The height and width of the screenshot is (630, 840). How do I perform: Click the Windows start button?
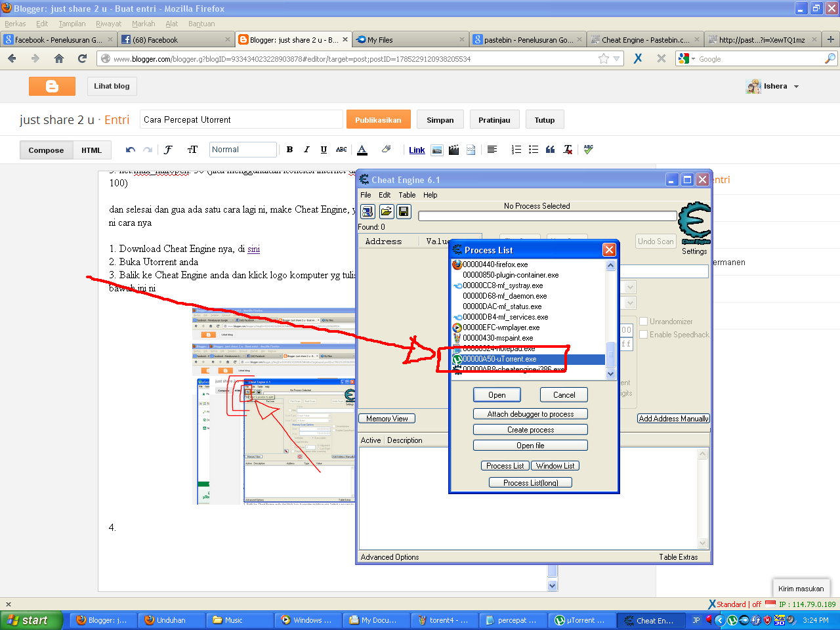point(31,620)
